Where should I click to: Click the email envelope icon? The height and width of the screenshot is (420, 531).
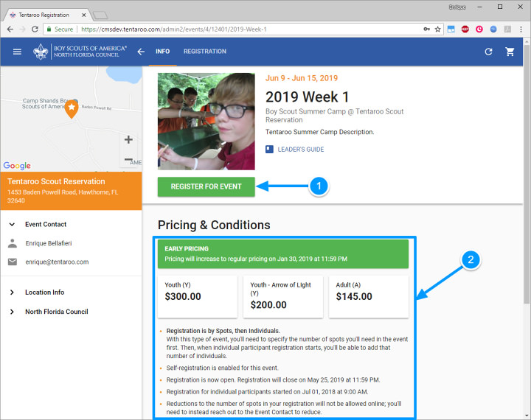click(13, 262)
